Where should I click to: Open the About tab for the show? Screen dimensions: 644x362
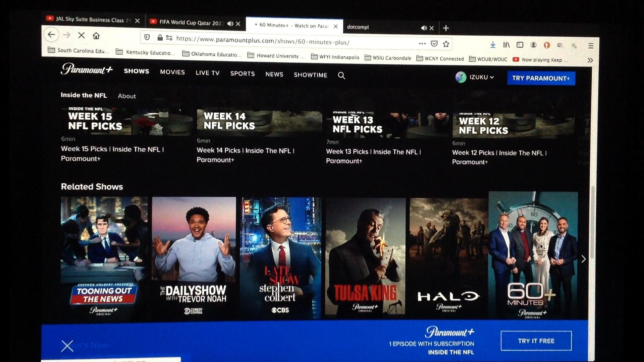click(x=127, y=96)
